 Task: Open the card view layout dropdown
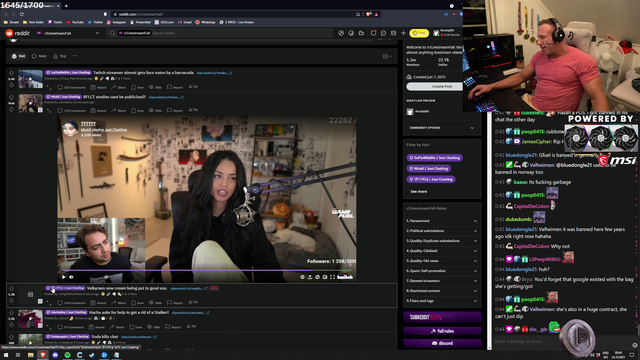(387, 56)
